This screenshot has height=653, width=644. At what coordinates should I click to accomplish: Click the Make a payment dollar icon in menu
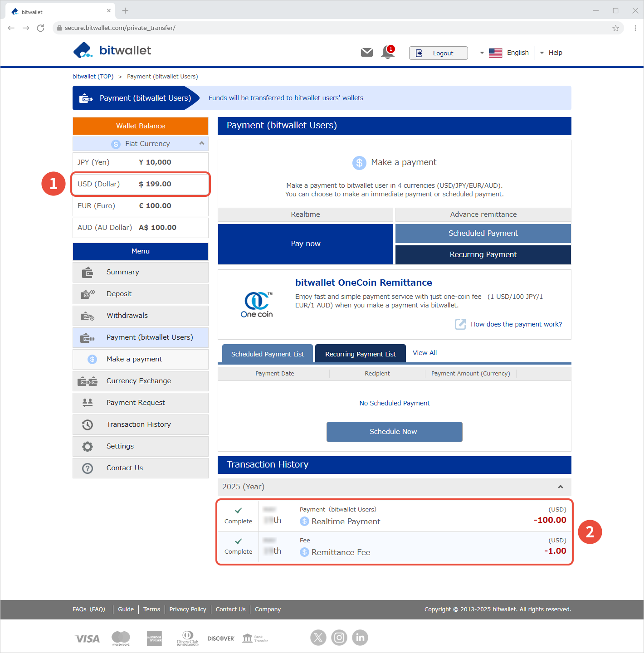(93, 359)
